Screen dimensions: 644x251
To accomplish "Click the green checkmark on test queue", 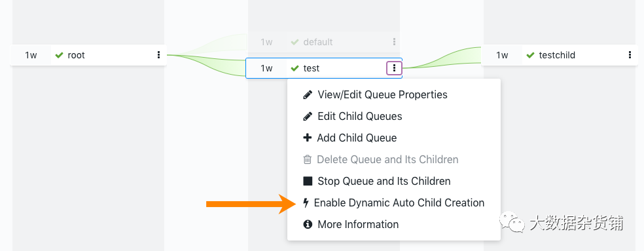I will (x=295, y=68).
